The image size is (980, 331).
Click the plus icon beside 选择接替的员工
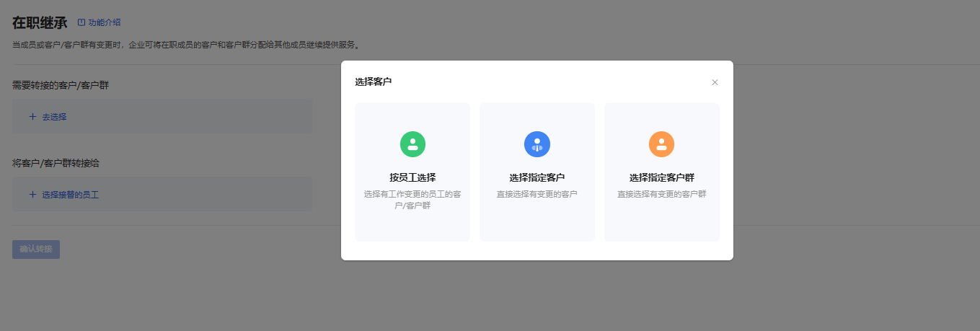(32, 194)
